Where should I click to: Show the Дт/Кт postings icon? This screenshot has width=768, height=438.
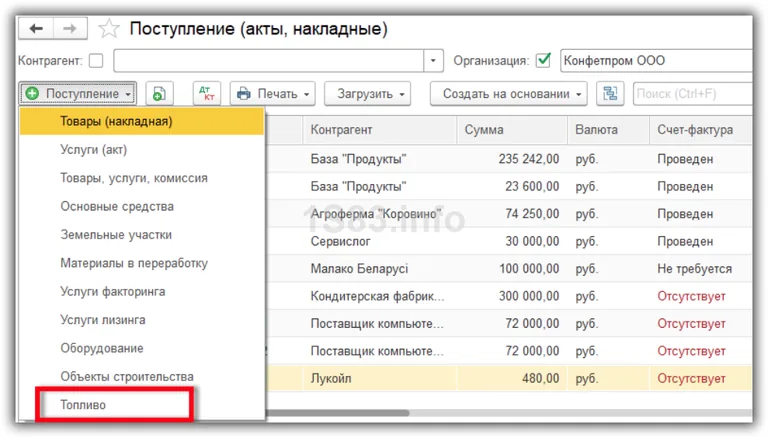(207, 94)
